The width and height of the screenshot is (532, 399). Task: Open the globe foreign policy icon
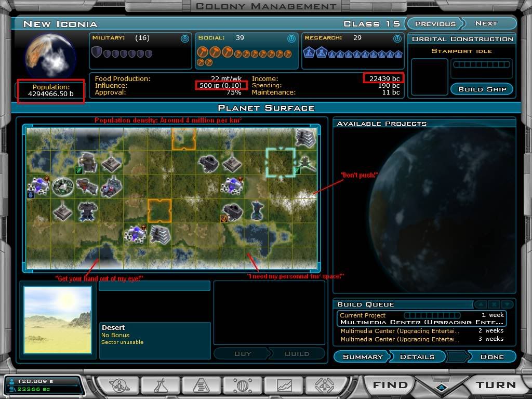tap(242, 385)
